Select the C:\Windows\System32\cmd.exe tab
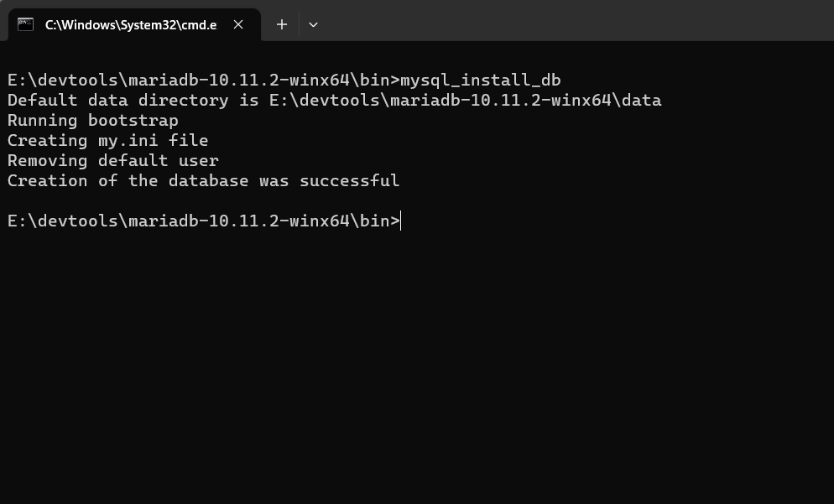 [130, 25]
